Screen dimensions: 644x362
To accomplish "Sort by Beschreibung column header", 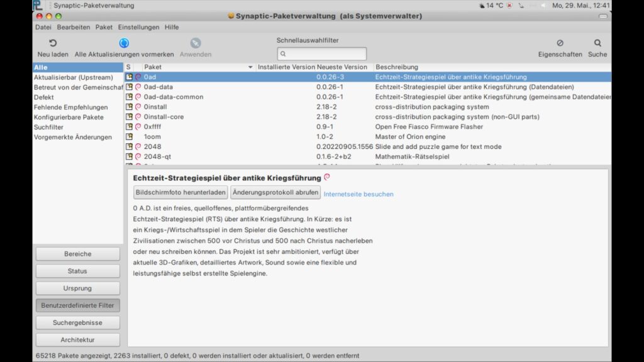I will point(492,67).
